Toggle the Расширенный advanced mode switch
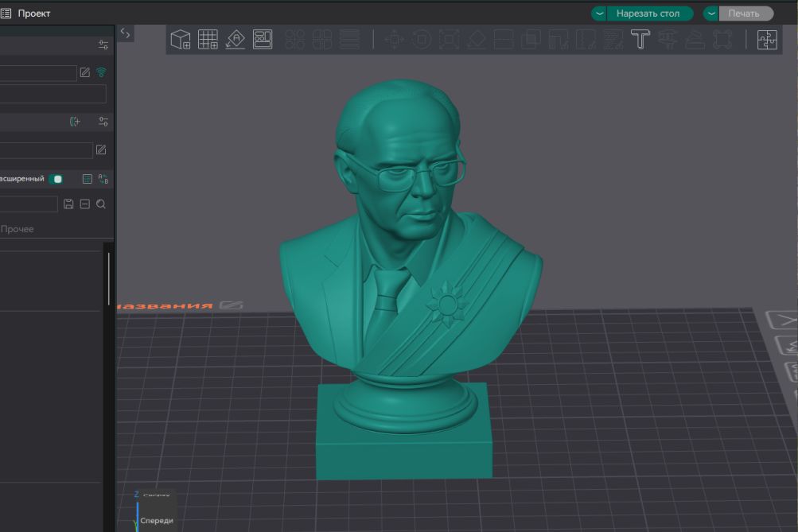Viewport: 798px width, 532px height. coord(56,178)
